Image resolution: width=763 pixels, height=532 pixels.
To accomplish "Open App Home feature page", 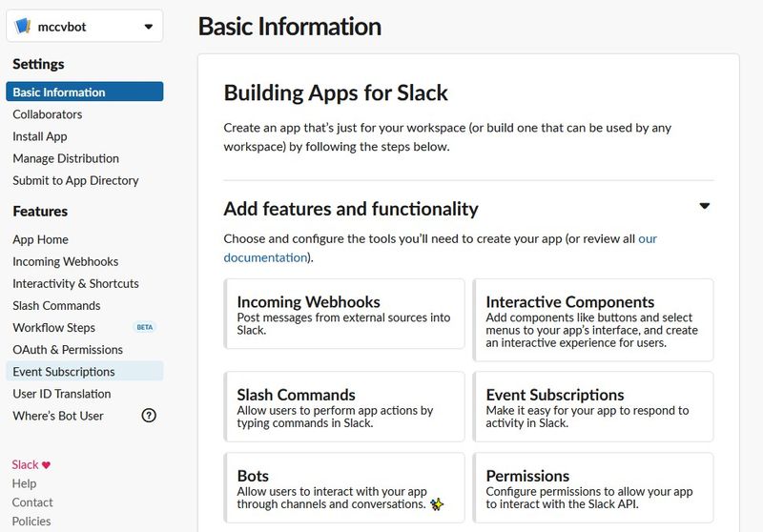I will 40,239.
